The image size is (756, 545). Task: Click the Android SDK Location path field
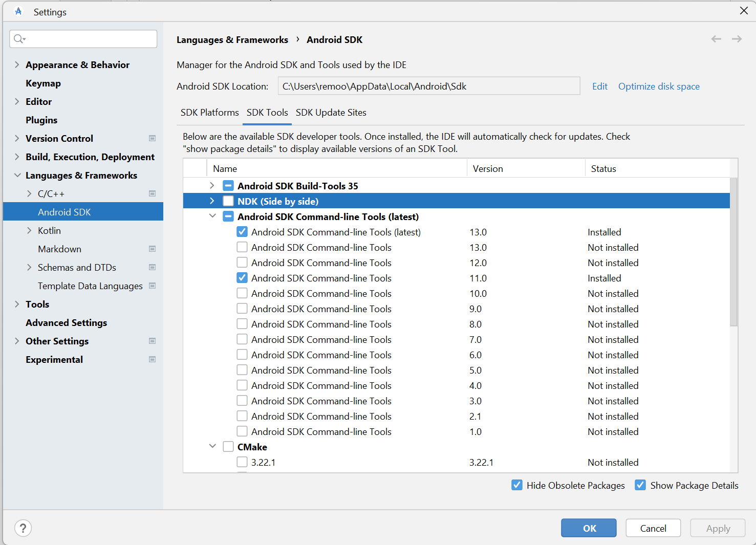click(429, 86)
